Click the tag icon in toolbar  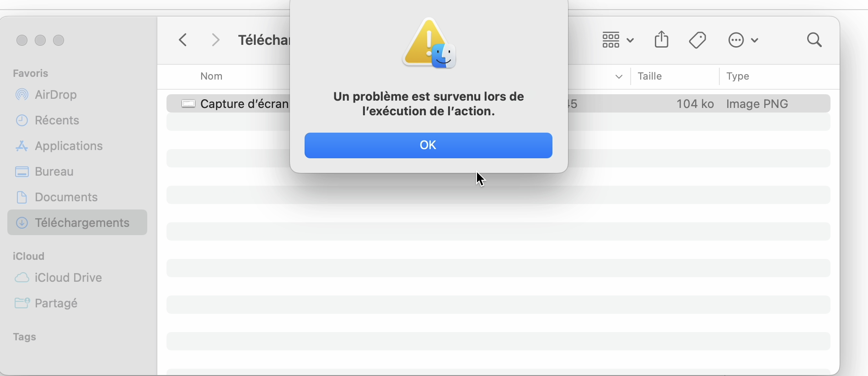point(697,40)
